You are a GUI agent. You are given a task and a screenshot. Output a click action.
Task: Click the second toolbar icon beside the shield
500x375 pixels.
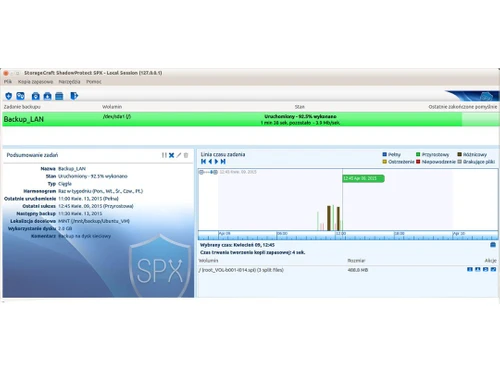click(20, 96)
